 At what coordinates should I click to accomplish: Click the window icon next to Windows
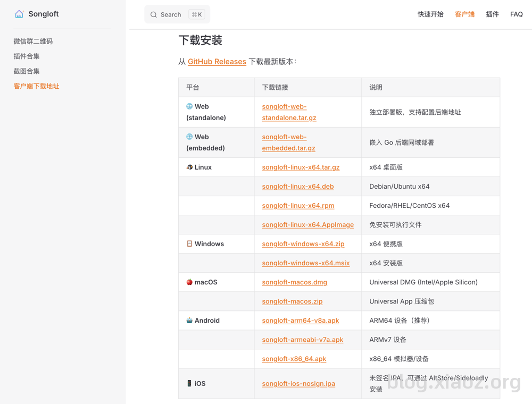(x=189, y=243)
